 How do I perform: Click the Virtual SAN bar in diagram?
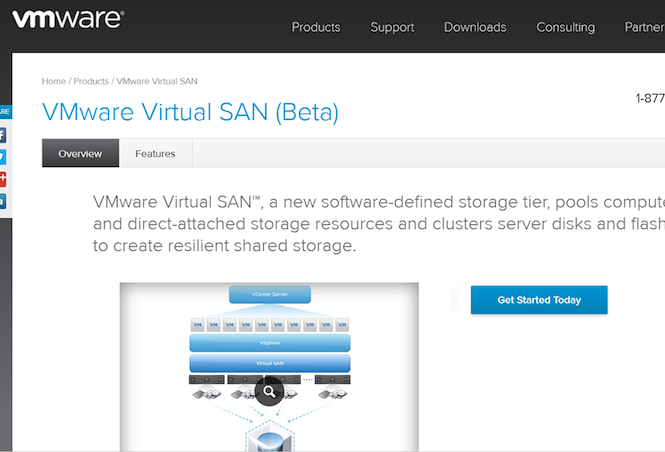tap(270, 363)
